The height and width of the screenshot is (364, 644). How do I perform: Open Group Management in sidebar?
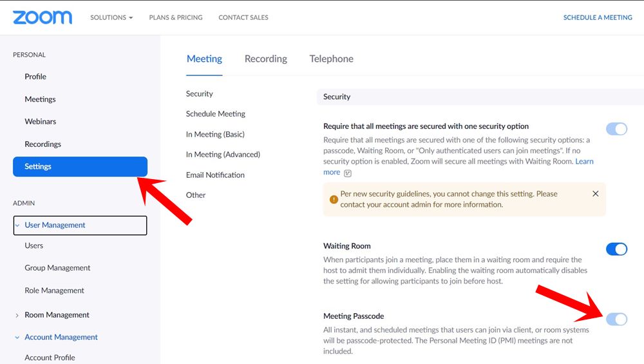[57, 267]
